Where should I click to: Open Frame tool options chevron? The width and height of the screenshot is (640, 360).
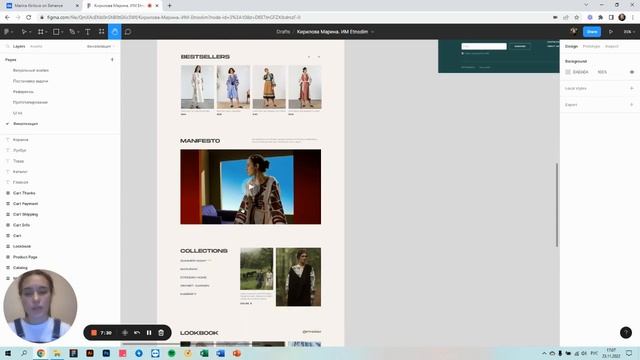(46, 32)
